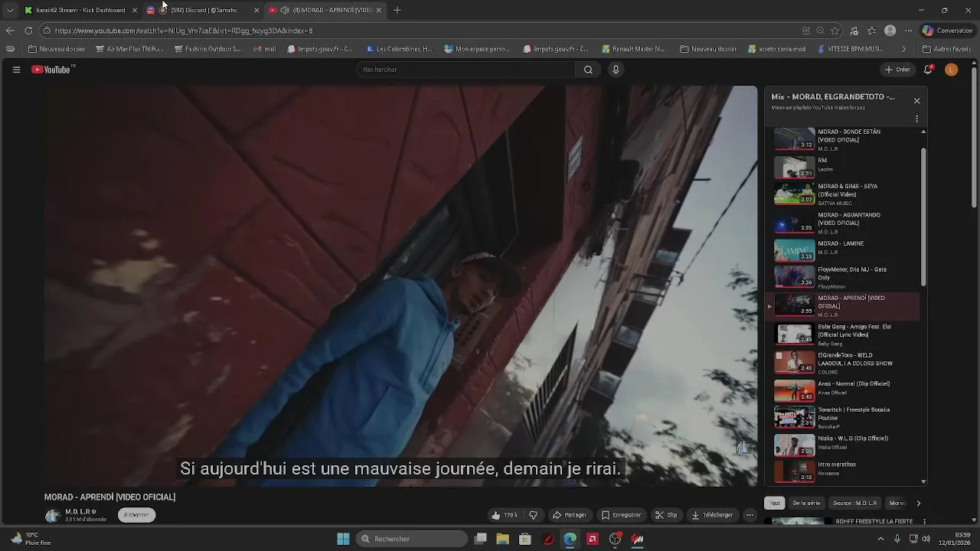Open 'Fashion Outdoor' bookmark
This screenshot has height=551, width=980.
(x=207, y=49)
